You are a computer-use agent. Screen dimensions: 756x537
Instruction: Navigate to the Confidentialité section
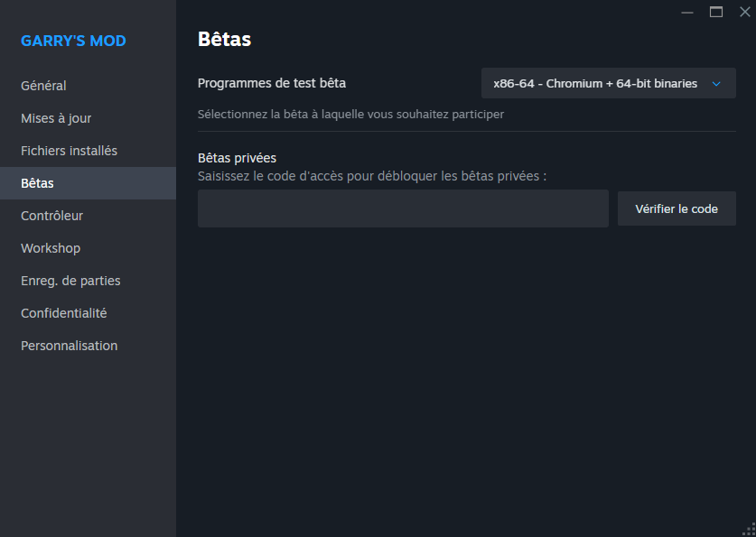tap(63, 313)
